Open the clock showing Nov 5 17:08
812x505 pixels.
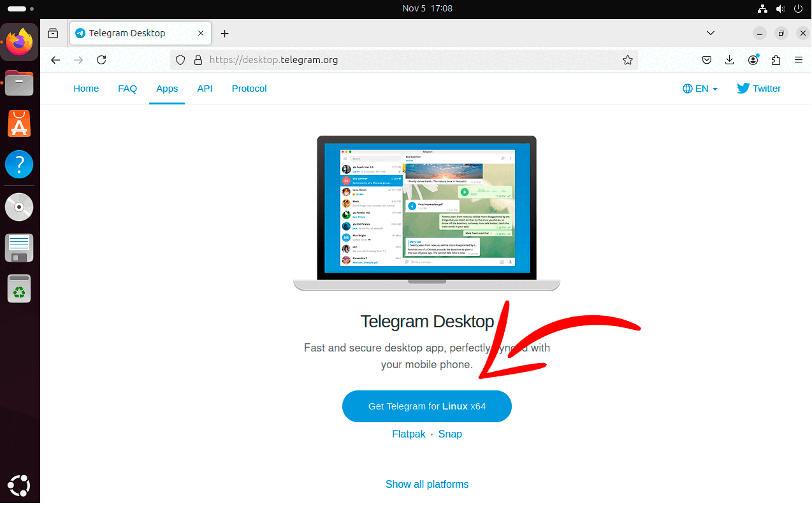click(x=427, y=8)
